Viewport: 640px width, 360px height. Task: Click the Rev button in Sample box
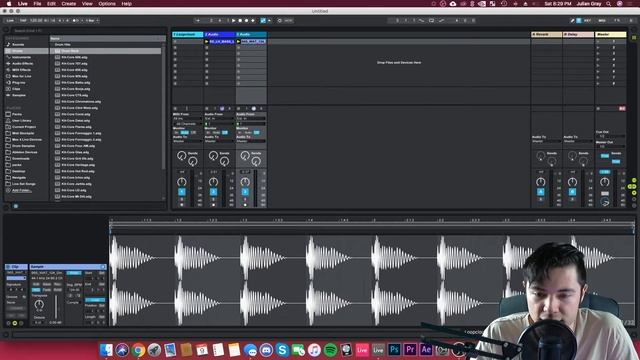click(58, 284)
